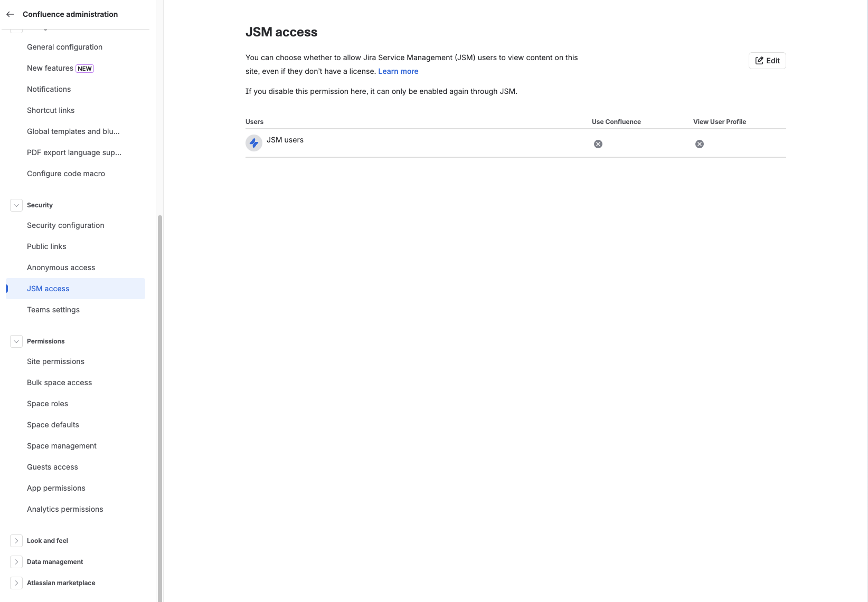Image resolution: width=868 pixels, height=602 pixels.
Task: Open Security configuration
Action: 76,225
